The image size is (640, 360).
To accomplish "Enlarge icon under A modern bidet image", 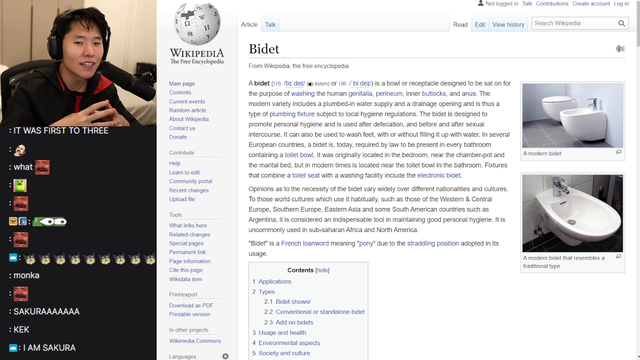I will tap(618, 152).
